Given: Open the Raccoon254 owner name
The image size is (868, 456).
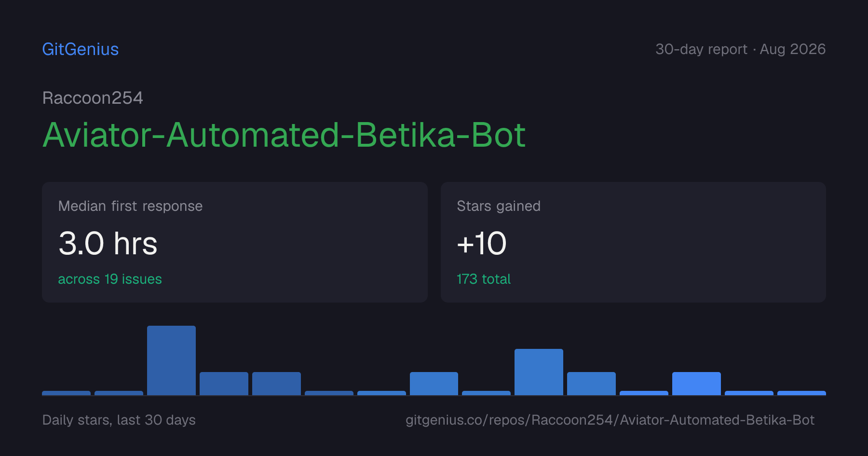Looking at the screenshot, I should coord(93,98).
